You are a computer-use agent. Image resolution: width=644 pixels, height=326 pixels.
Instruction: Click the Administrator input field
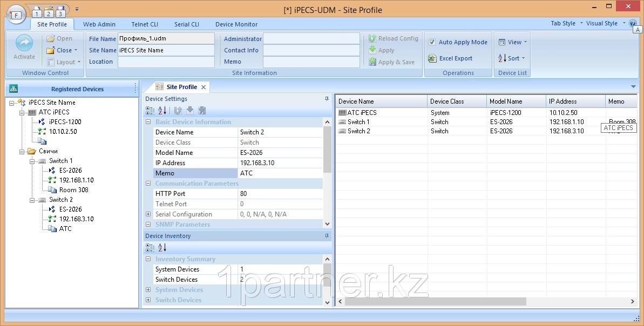[x=311, y=39]
